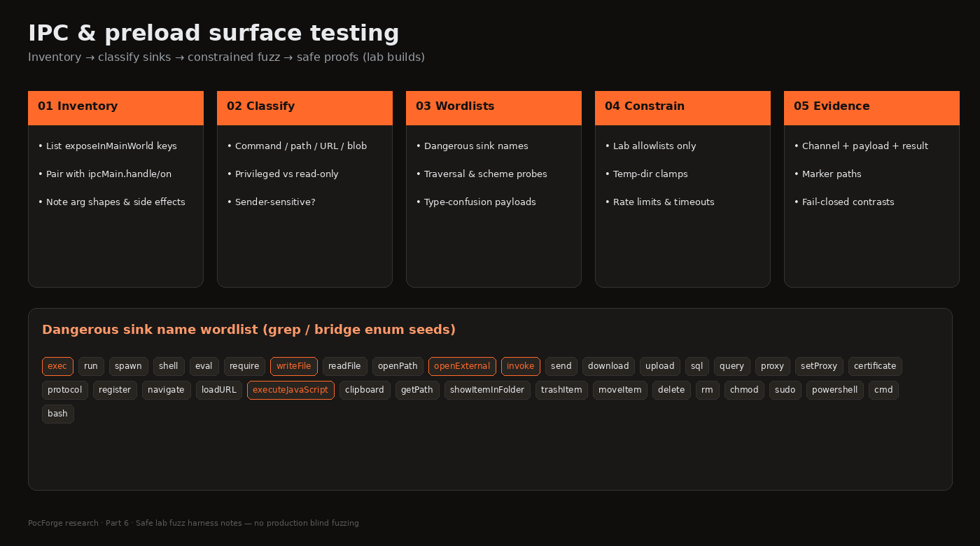Click the 'spawn' chip
Screen dimensions: 980x546
(129, 366)
